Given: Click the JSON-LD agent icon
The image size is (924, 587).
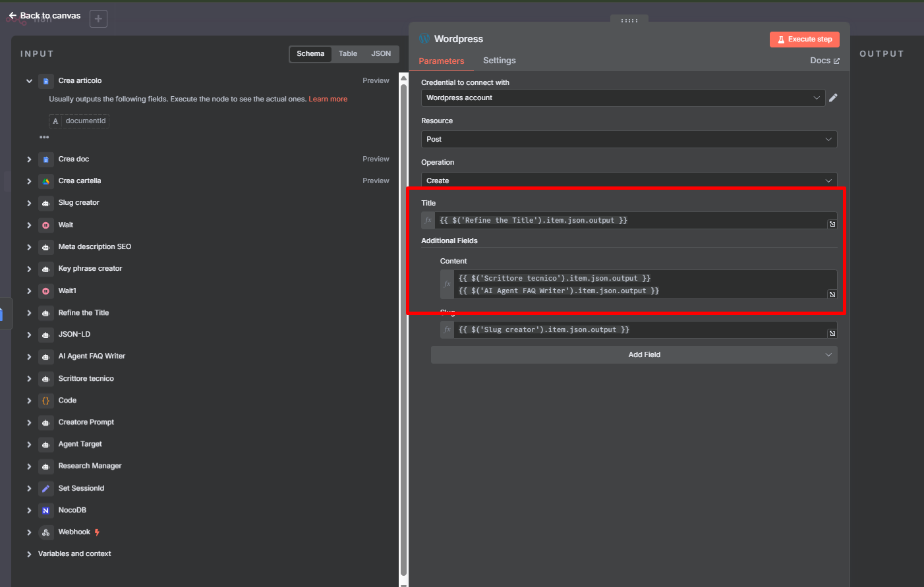Looking at the screenshot, I should [x=45, y=335].
